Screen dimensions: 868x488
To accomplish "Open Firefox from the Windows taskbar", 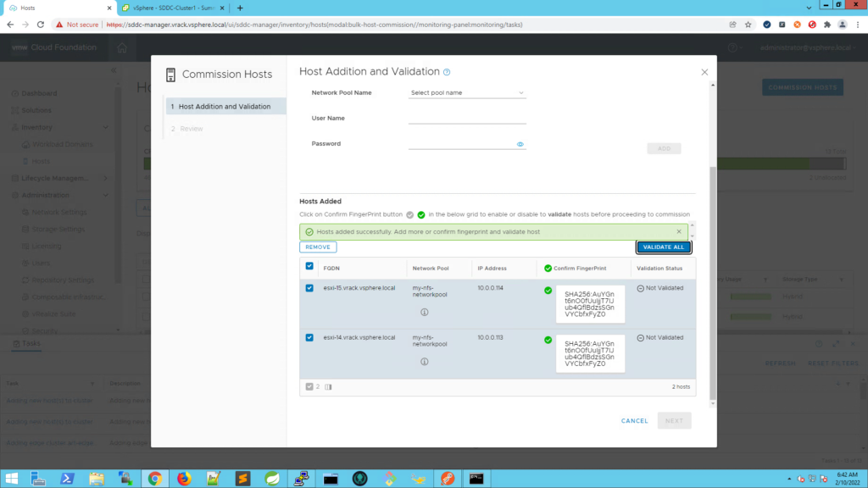I will click(x=184, y=479).
